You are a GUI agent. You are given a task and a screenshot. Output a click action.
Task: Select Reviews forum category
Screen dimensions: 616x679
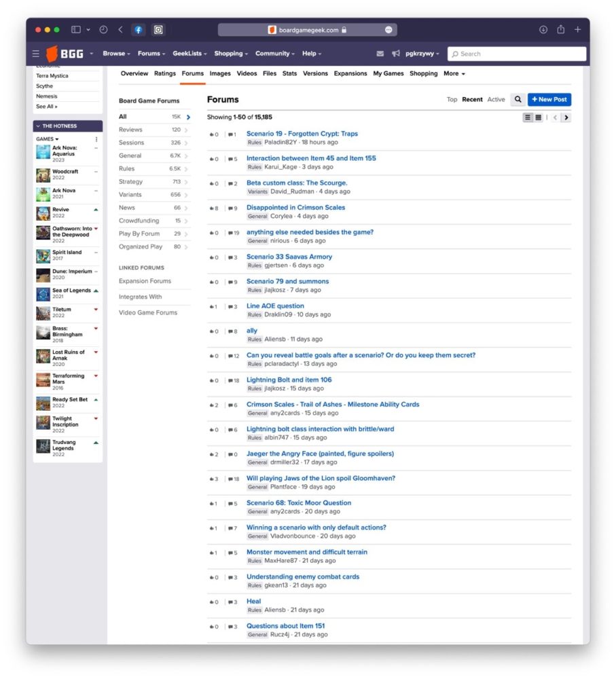pyautogui.click(x=153, y=130)
